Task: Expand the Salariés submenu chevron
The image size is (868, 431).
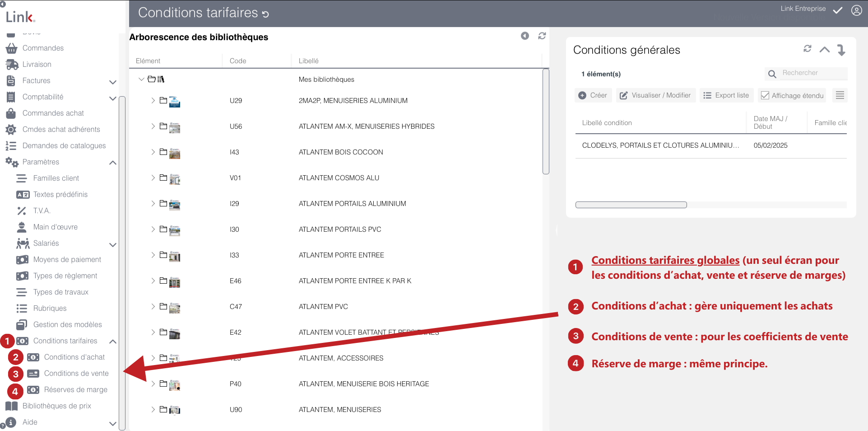Action: pos(113,244)
